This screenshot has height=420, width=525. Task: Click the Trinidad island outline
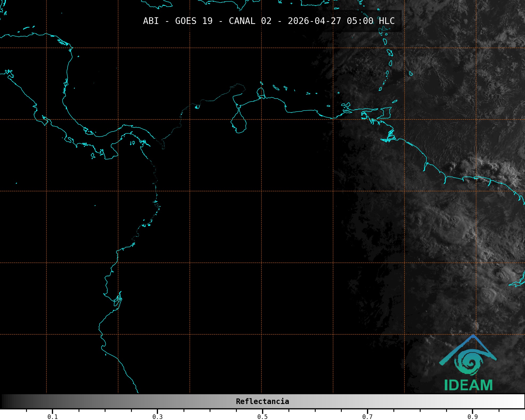pos(385,113)
